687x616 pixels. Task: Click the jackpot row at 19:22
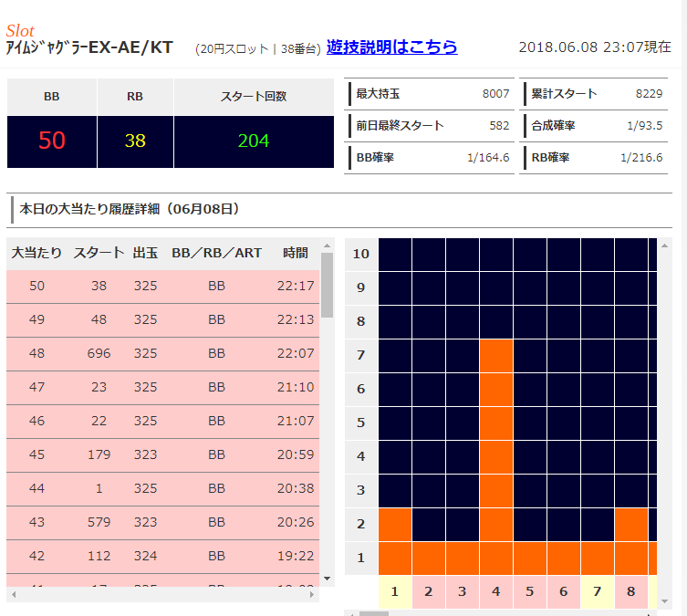pyautogui.click(x=163, y=556)
